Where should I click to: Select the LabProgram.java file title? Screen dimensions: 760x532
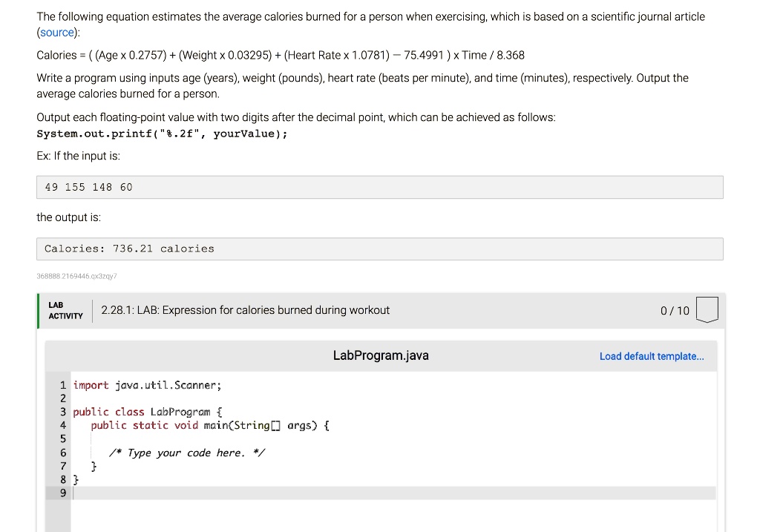click(x=381, y=355)
